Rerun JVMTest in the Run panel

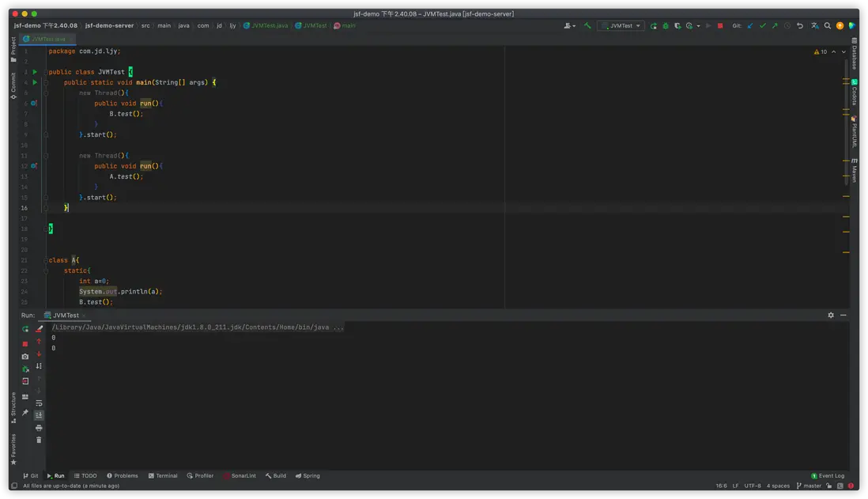(x=25, y=329)
